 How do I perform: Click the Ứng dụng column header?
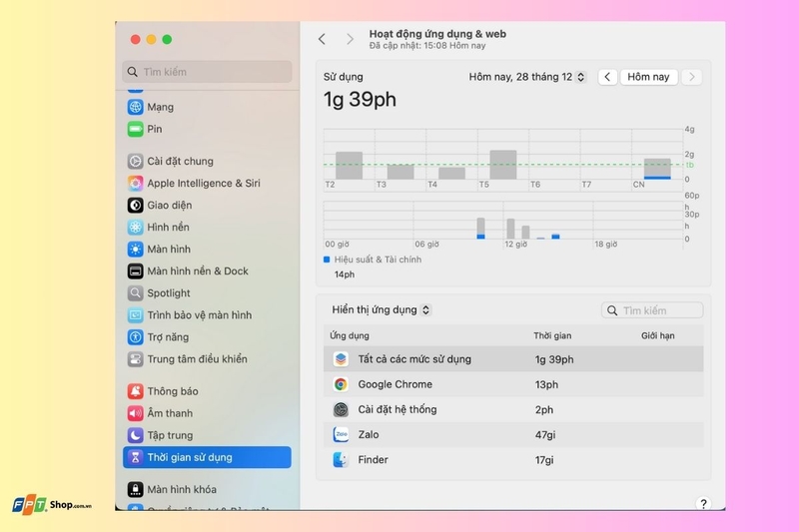coord(349,335)
